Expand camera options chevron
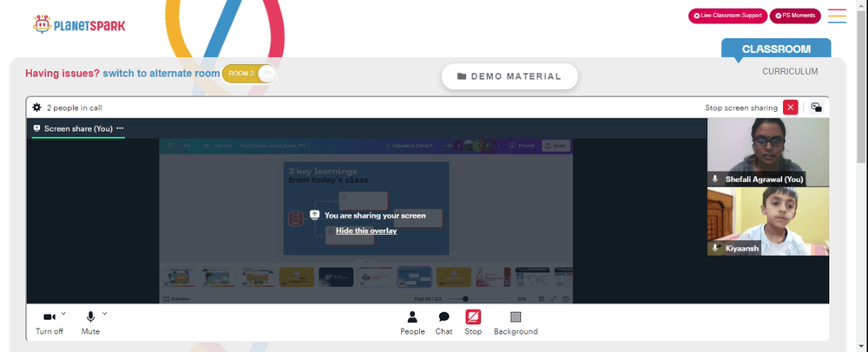The width and height of the screenshot is (868, 352). (63, 313)
